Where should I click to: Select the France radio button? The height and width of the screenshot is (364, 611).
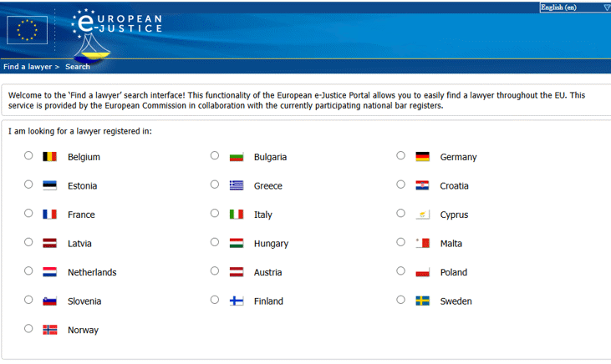[28, 213]
